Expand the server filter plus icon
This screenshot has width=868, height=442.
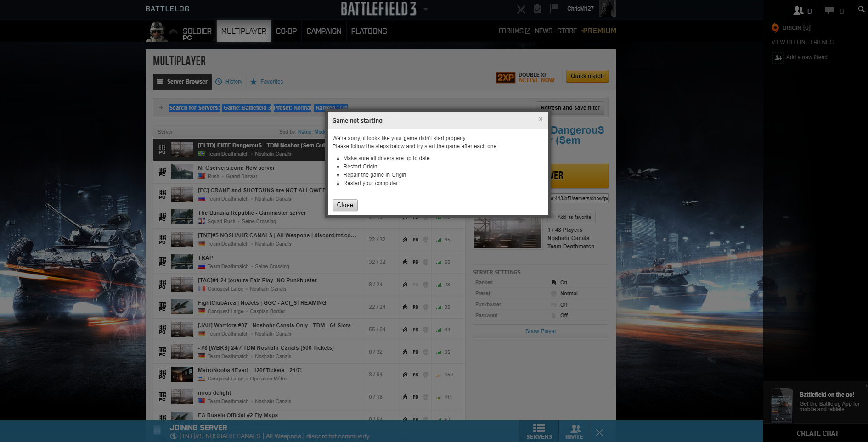pos(161,108)
